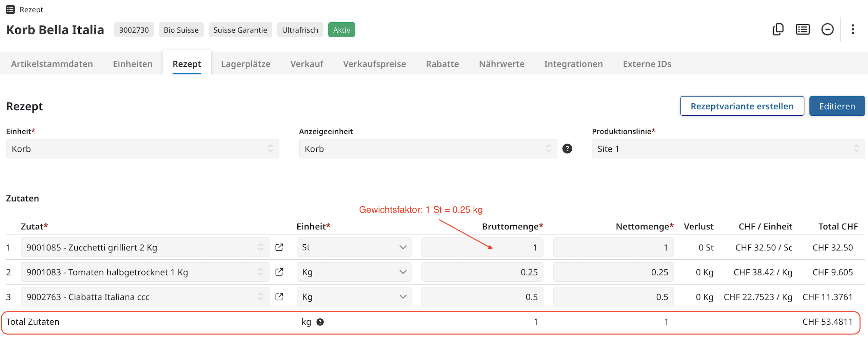
Task: Click the copy/duplicate article icon
Action: (778, 30)
